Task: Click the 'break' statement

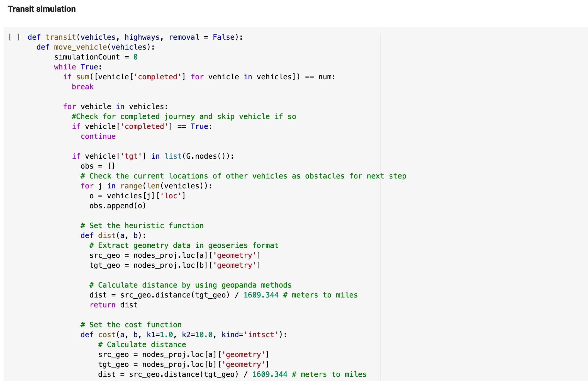Action: [83, 87]
